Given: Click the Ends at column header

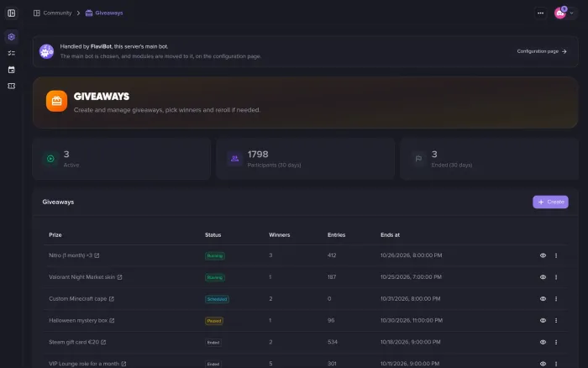Looking at the screenshot, I should click(390, 234).
